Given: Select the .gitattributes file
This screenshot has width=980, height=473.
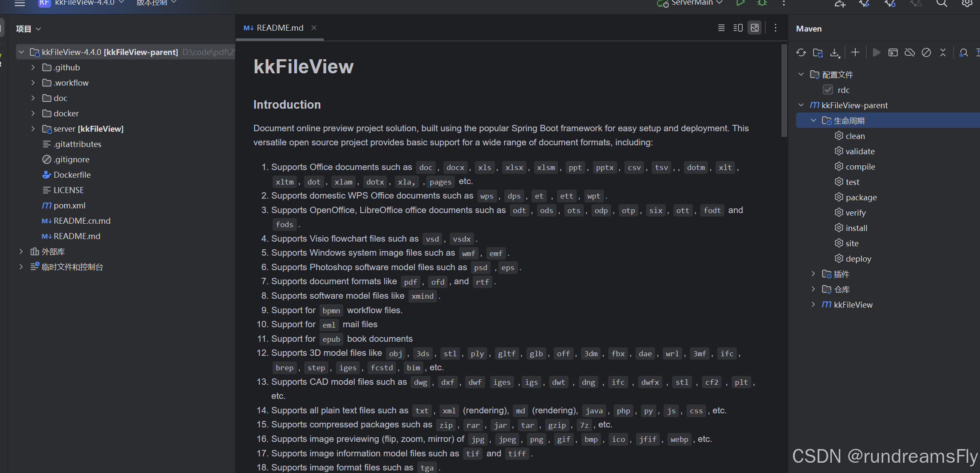Looking at the screenshot, I should coord(72,144).
